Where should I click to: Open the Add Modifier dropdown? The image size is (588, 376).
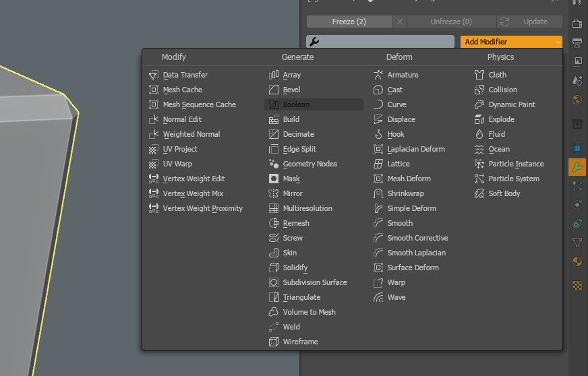coord(511,42)
